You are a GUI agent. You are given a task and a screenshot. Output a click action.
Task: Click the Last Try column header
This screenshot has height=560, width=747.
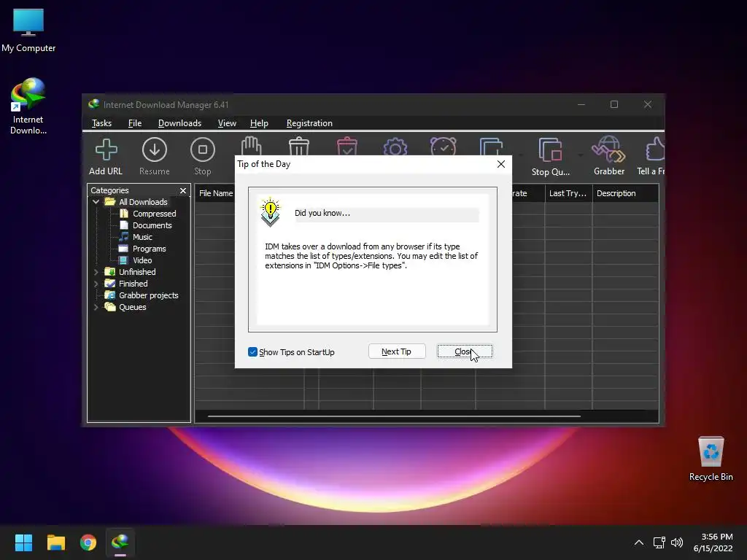click(x=568, y=193)
